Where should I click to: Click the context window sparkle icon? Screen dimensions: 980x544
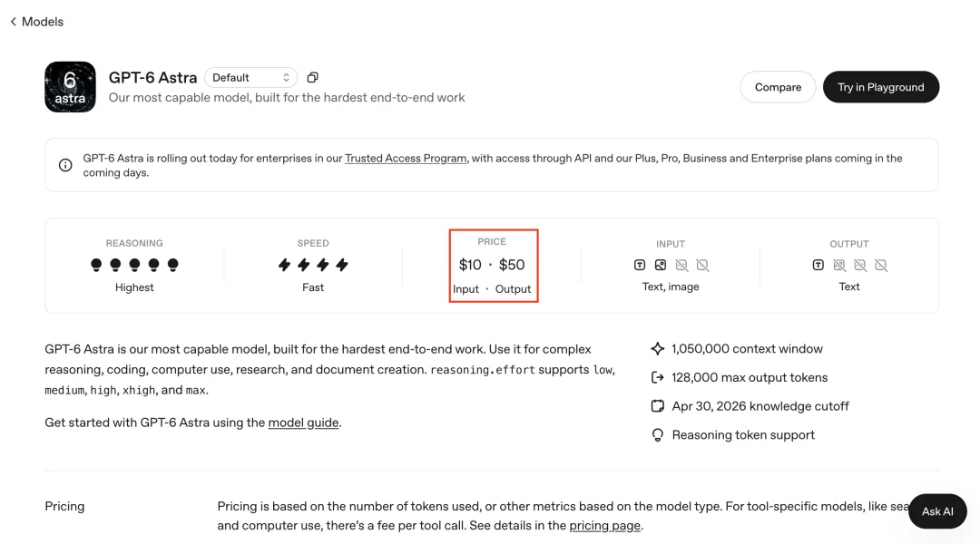tap(658, 348)
